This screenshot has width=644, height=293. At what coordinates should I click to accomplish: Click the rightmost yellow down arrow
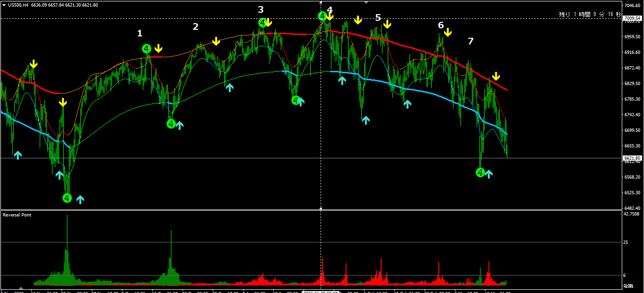(496, 77)
